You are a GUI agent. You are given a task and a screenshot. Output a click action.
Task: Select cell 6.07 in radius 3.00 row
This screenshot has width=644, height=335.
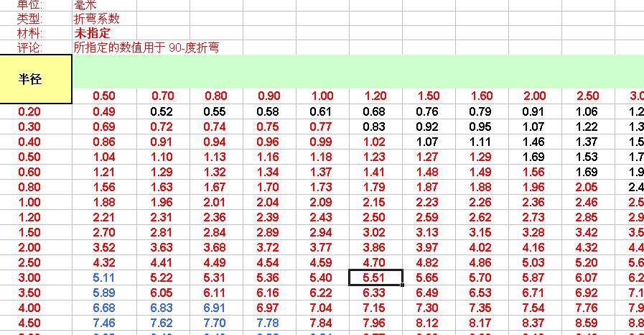(587, 277)
